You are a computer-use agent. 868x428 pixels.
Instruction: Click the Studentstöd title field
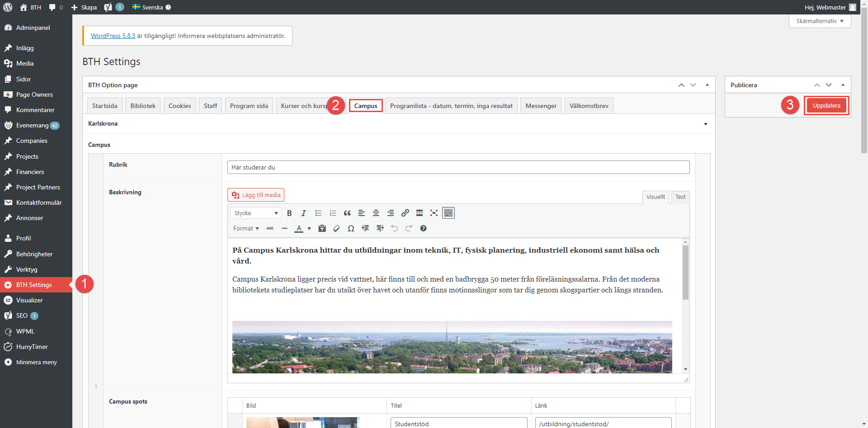click(459, 423)
